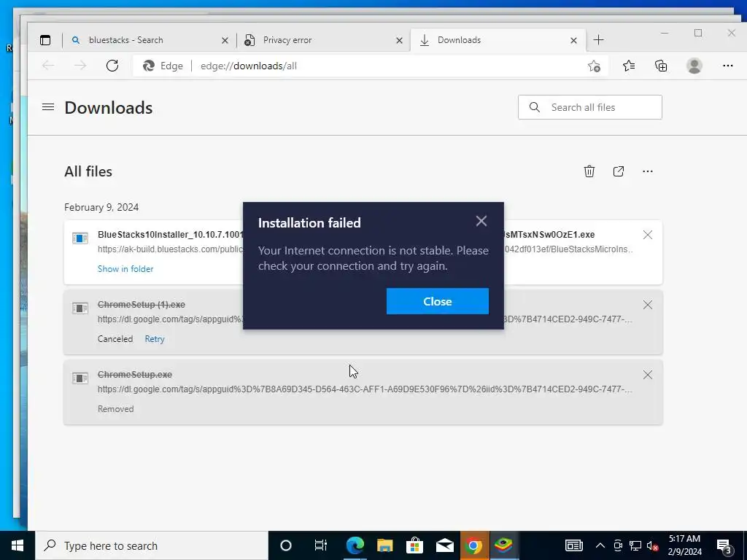Close the Privacy error tab
Image resolution: width=747 pixels, height=560 pixels.
399,41
